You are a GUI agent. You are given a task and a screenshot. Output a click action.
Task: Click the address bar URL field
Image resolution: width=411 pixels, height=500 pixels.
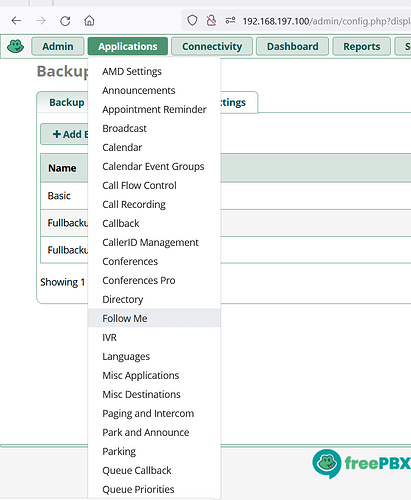326,21
